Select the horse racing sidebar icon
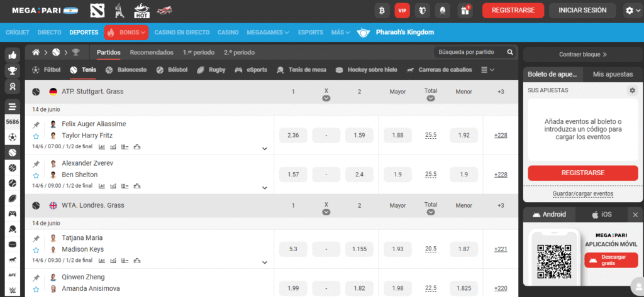 pyautogui.click(x=13, y=260)
